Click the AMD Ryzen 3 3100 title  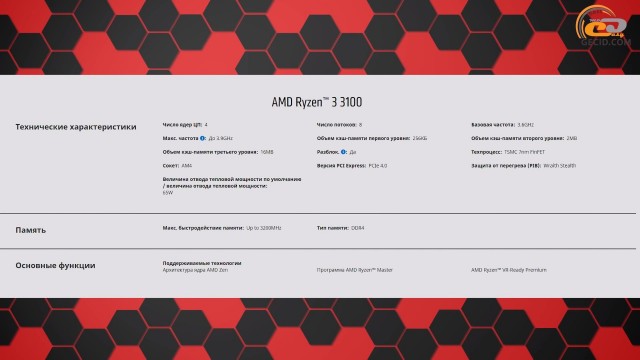(x=317, y=102)
